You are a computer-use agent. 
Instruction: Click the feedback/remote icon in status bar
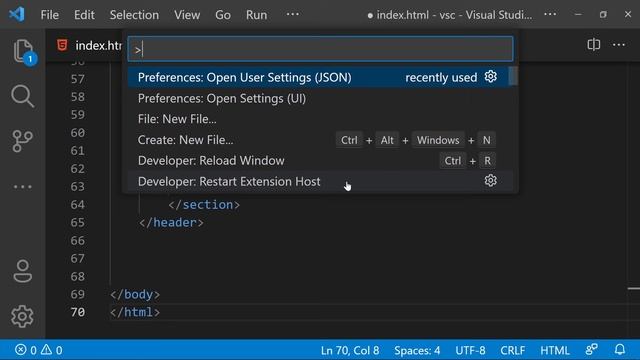click(591, 349)
